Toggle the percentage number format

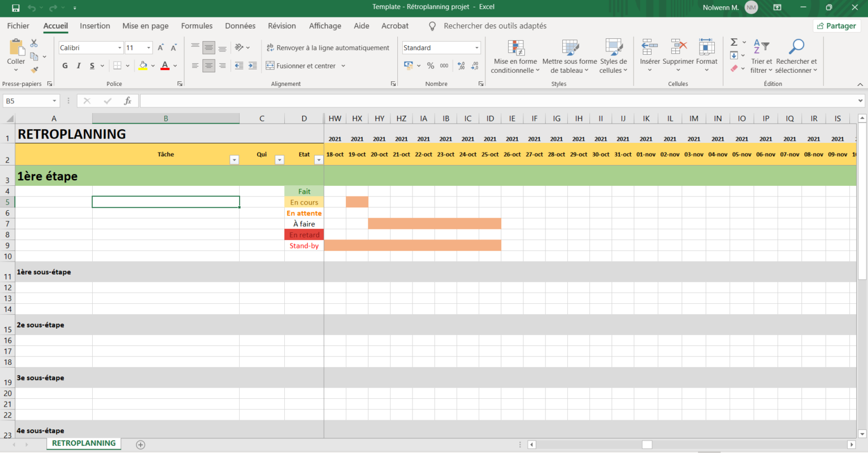tap(432, 66)
